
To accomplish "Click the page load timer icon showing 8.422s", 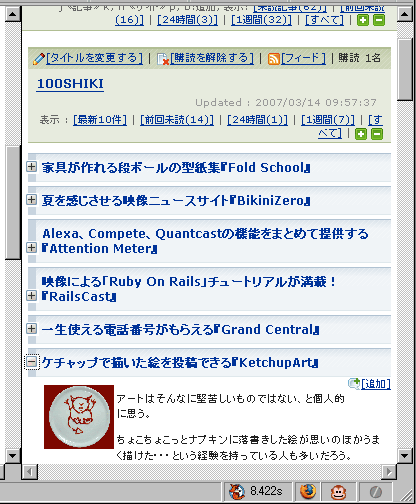I will coord(237,492).
